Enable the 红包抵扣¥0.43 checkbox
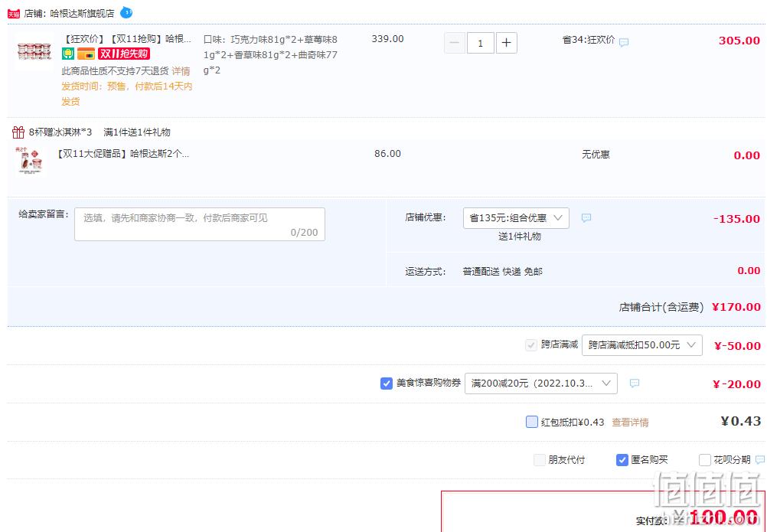Image resolution: width=767 pixels, height=532 pixels. pos(532,422)
